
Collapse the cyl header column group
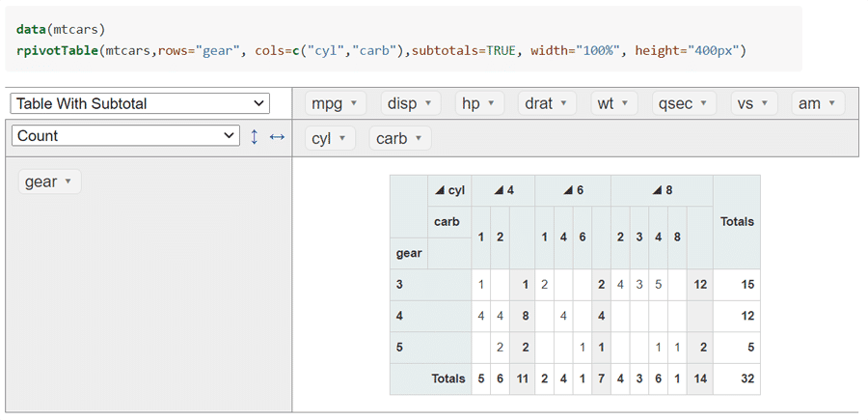[440, 190]
